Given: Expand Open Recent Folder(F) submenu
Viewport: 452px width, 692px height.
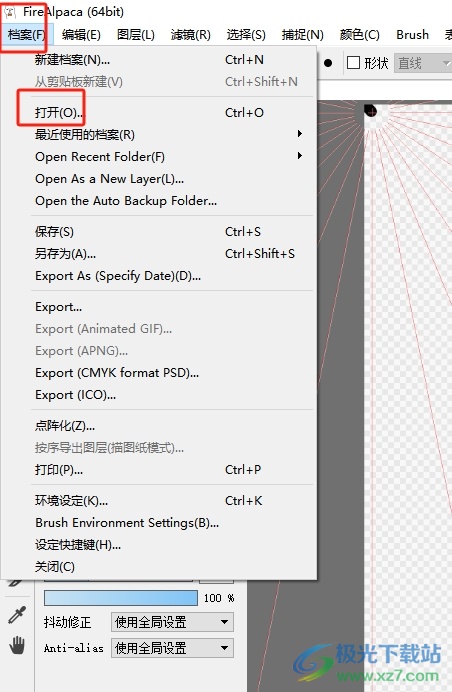Looking at the screenshot, I should [x=159, y=156].
